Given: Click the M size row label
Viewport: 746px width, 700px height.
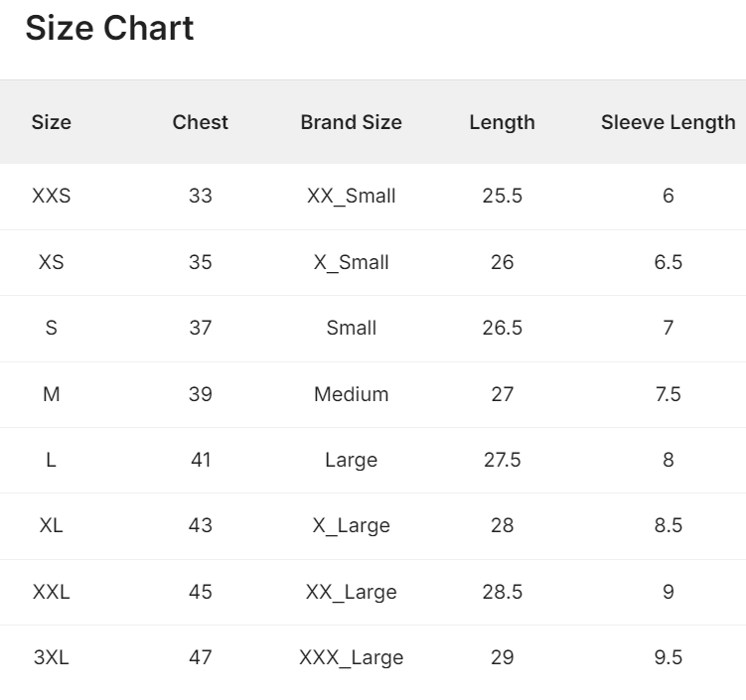Looking at the screenshot, I should (x=52, y=394).
